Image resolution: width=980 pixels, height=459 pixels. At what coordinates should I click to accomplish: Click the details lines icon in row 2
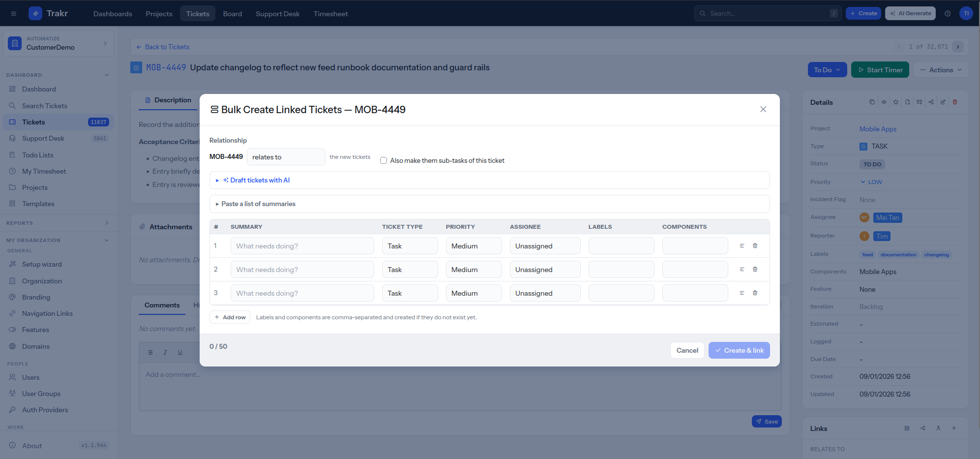pyautogui.click(x=742, y=269)
